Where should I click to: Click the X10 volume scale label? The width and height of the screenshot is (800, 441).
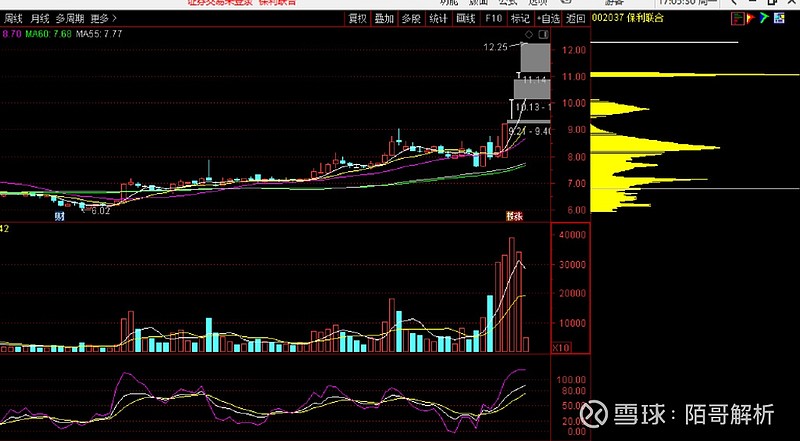point(562,346)
